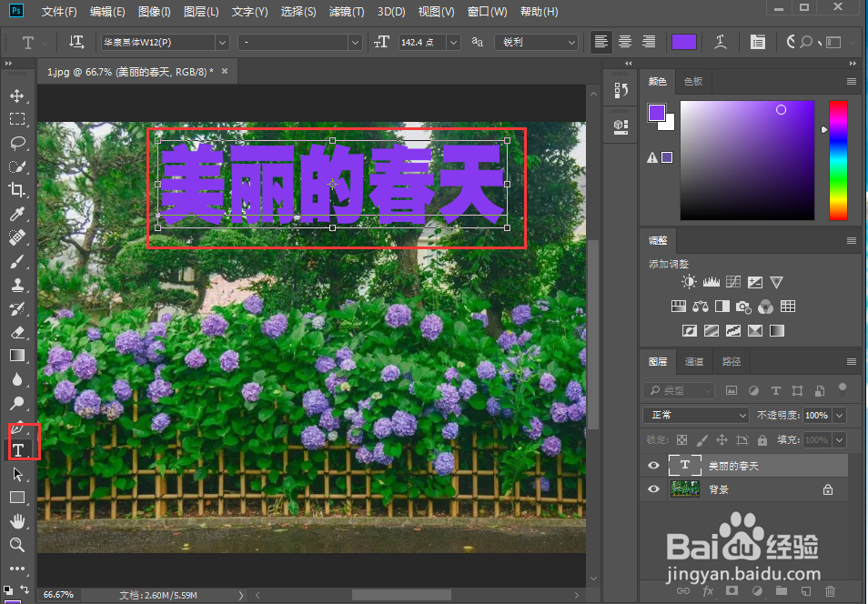Add Photo Filter adjustment

tap(743, 307)
